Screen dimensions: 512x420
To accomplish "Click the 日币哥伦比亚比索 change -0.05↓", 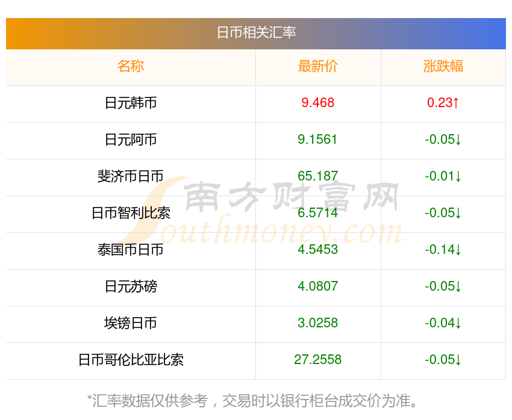I will point(443,360).
